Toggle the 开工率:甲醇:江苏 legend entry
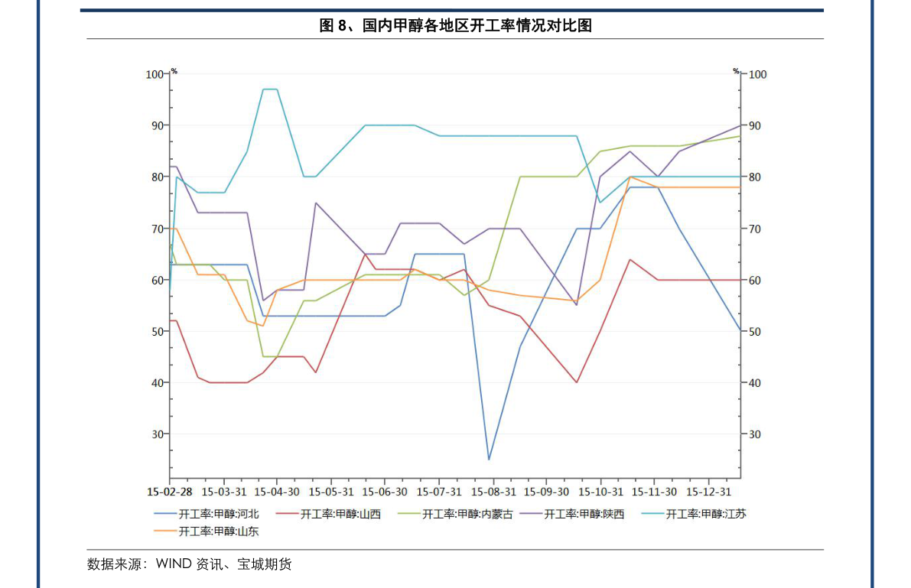This screenshot has height=588, width=911. pos(706,515)
